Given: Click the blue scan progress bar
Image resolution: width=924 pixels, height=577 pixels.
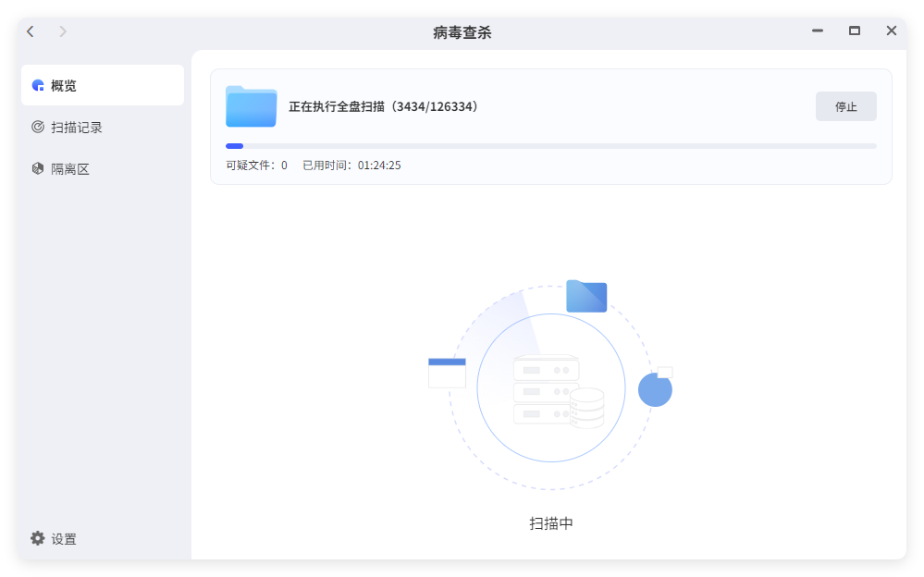Looking at the screenshot, I should tap(235, 145).
